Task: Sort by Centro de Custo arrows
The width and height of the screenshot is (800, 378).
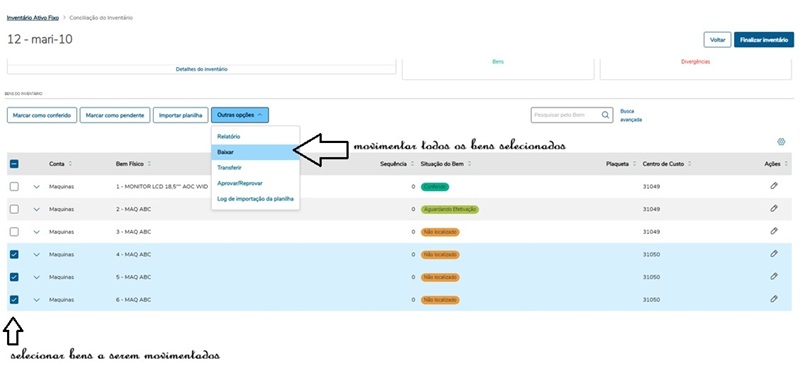Action: pyautogui.click(x=689, y=164)
